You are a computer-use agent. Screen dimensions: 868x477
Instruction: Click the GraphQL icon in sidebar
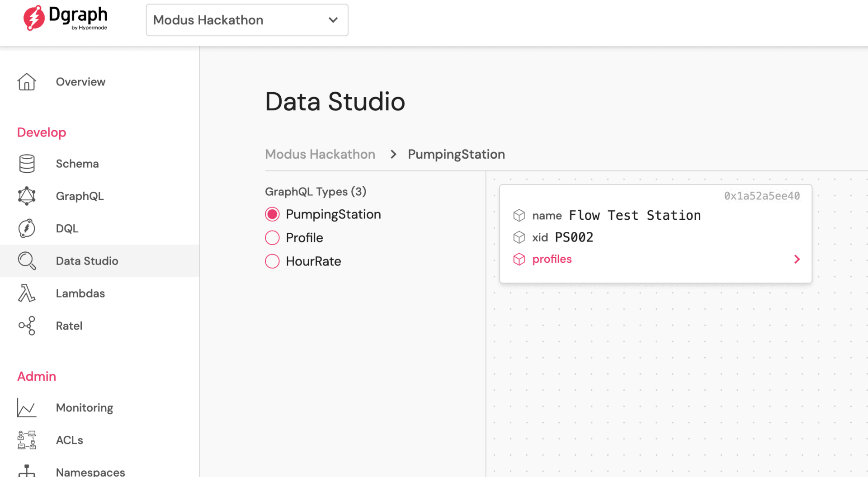27,196
